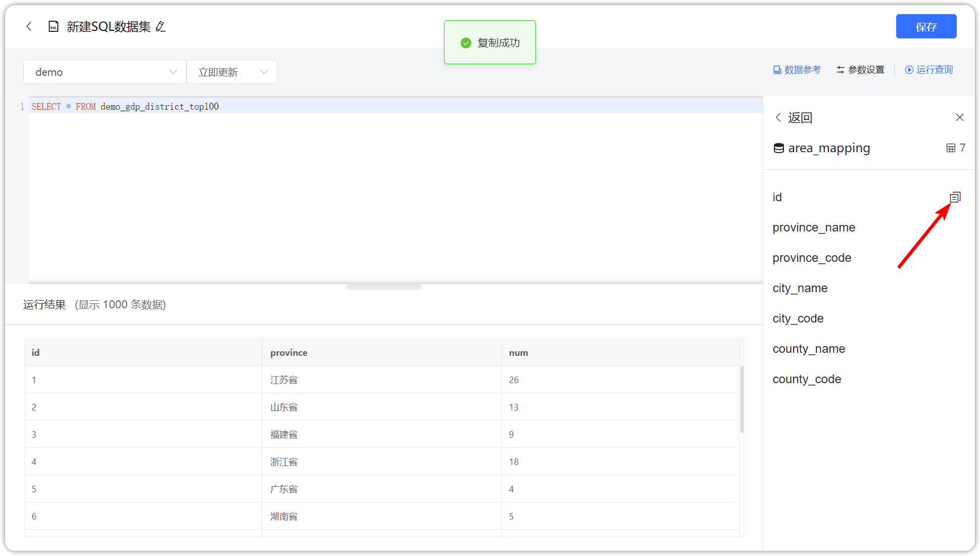Copy the id field name

pos(955,197)
